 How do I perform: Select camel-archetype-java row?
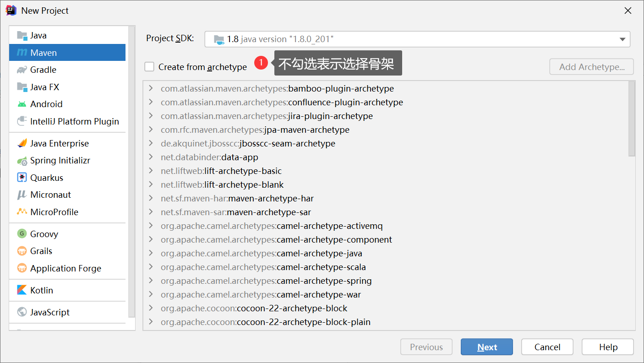click(x=386, y=253)
